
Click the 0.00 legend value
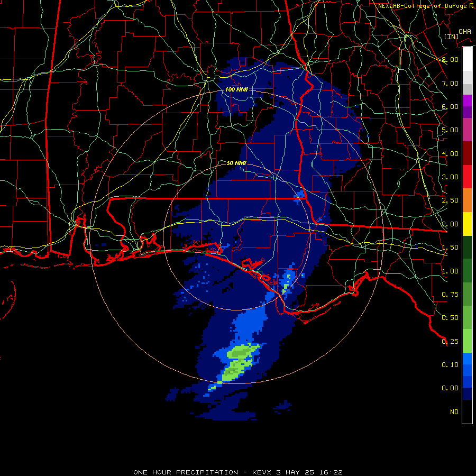(450, 388)
